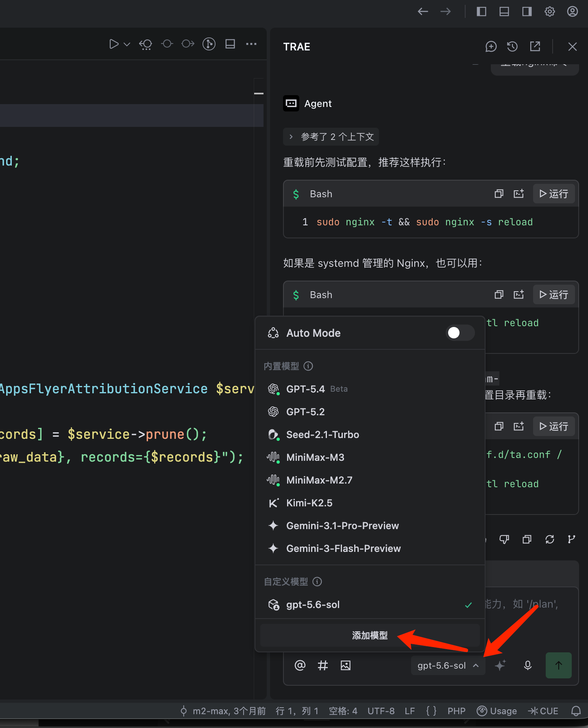Insert the ta.conf code block into the terminal
Screen dimensions: 588x728
519,426
